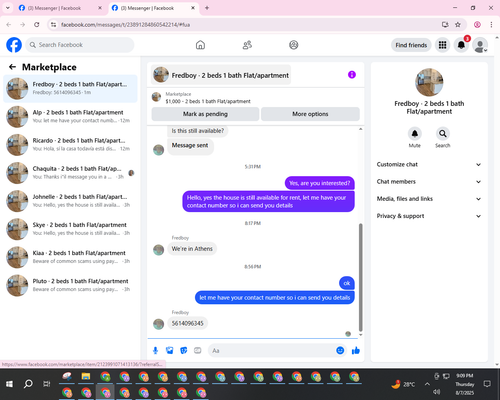The height and width of the screenshot is (400, 500).
Task: Open the account profile avatar menu
Action: (480, 45)
